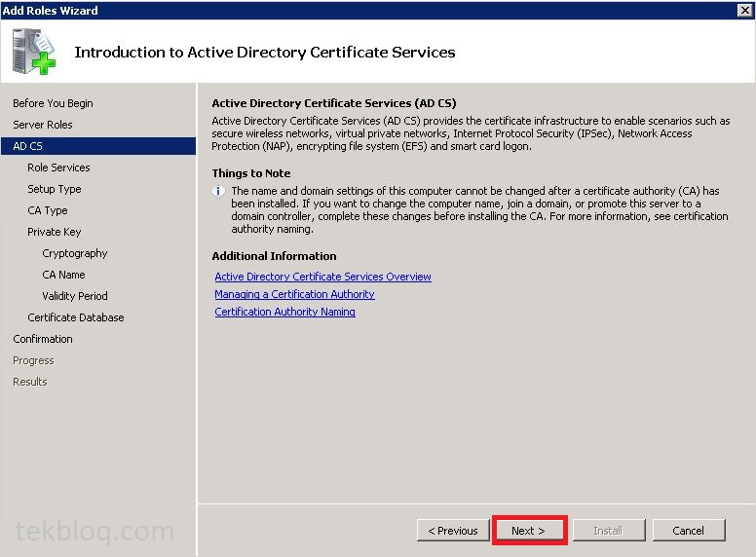Click the Active Directory Certificate Services (AD CS) heading
The height and width of the screenshot is (557, 756).
(x=334, y=103)
